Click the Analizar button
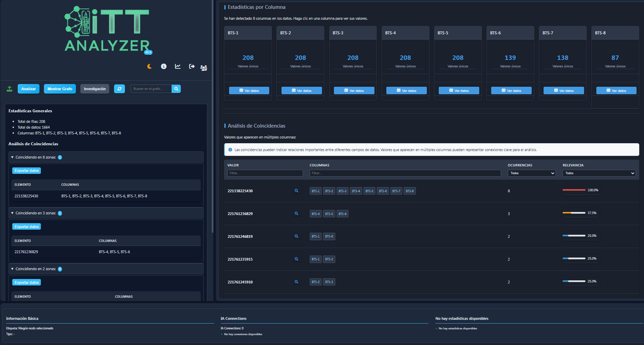The width and height of the screenshot is (644, 345). tap(29, 89)
